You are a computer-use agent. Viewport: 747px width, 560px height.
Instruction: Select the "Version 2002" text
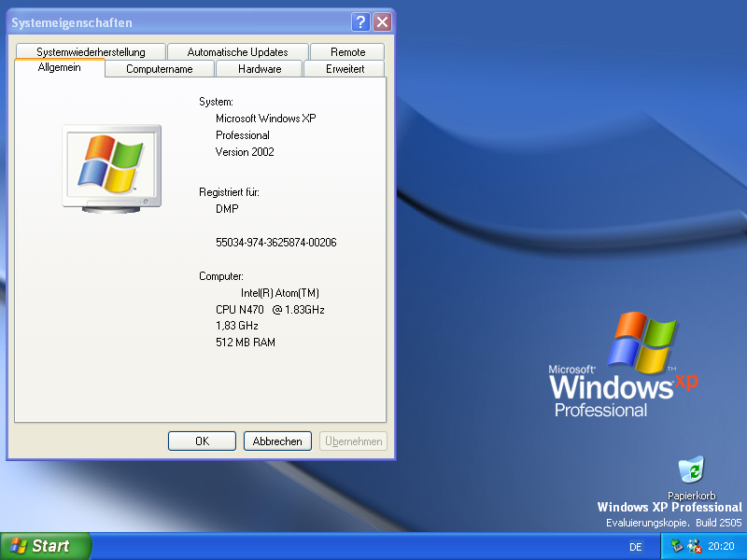245,152
